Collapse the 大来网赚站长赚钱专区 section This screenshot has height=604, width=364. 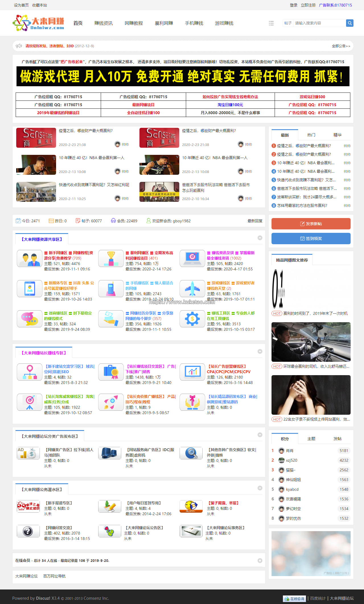(x=260, y=351)
